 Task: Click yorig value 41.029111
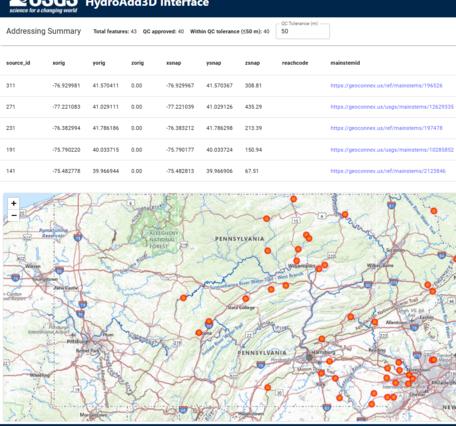106,107
